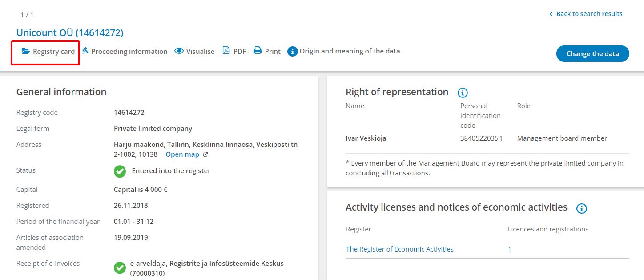This screenshot has height=280, width=644.
Task: Follow The Register of Economic Activities link
Action: point(399,249)
